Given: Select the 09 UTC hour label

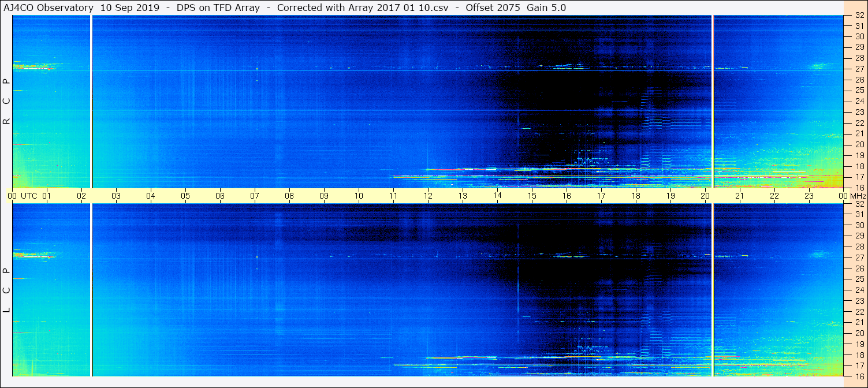Looking at the screenshot, I should pyautogui.click(x=324, y=196).
